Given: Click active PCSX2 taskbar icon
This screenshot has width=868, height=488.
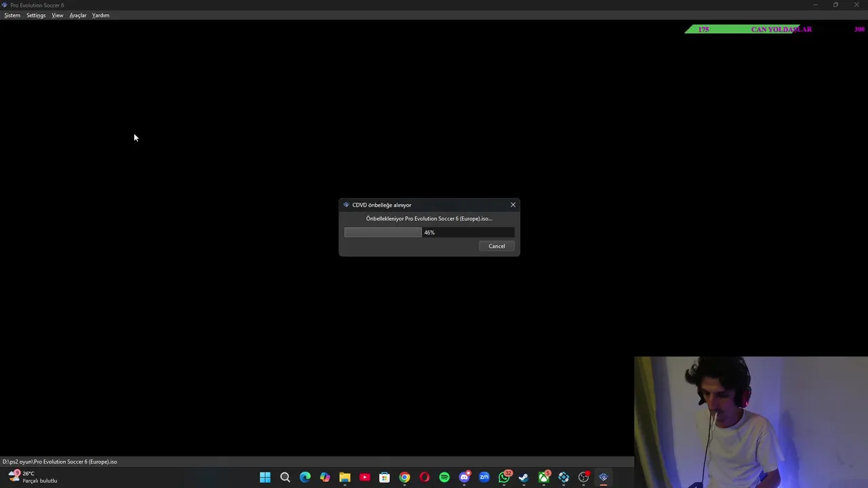Looking at the screenshot, I should point(604,477).
